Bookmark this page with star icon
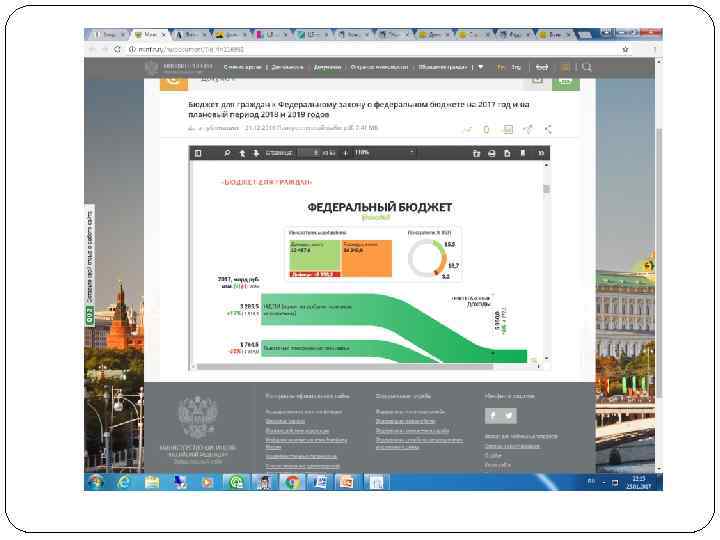 (625, 49)
